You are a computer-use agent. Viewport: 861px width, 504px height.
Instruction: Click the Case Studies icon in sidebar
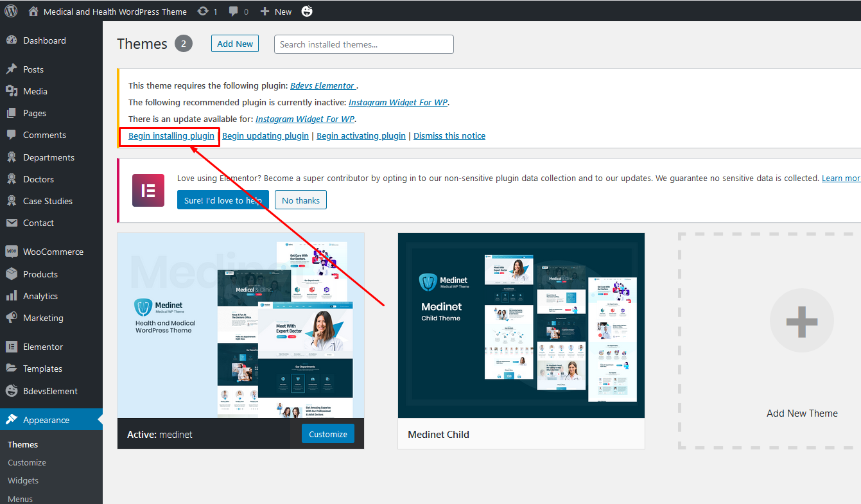point(12,201)
